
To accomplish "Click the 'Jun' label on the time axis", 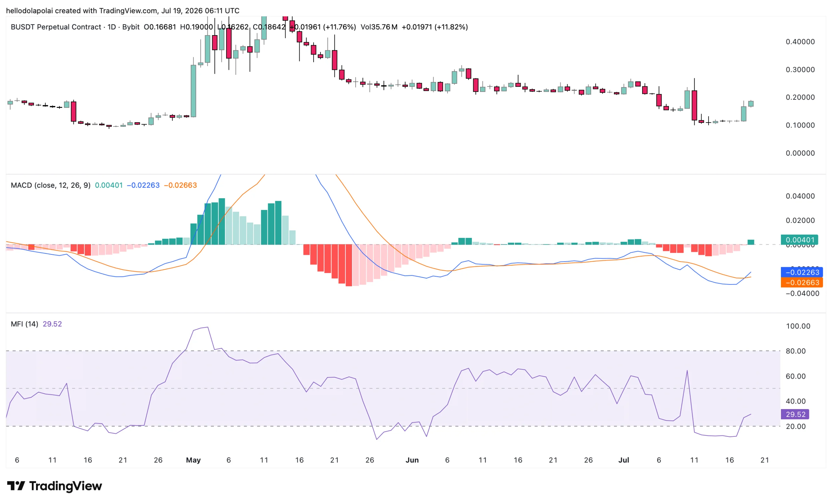I will click(412, 460).
